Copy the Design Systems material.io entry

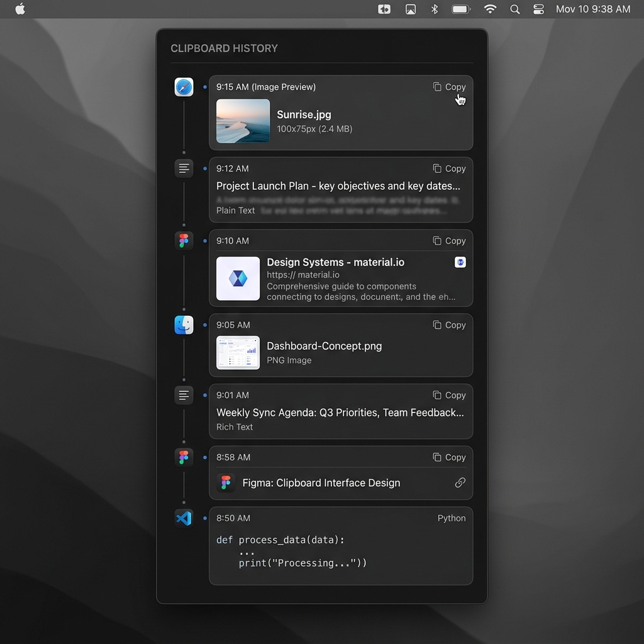pos(449,241)
